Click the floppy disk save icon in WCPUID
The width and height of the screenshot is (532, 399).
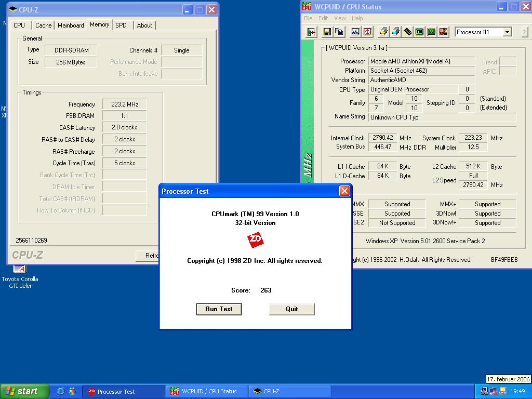click(327, 32)
